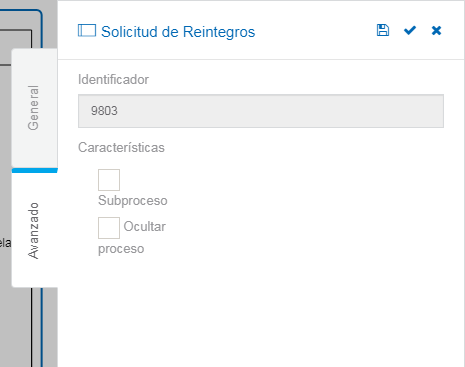Click the Solicitud de Reintegros title
Image resolution: width=465 pixels, height=367 pixels.
click(x=178, y=32)
